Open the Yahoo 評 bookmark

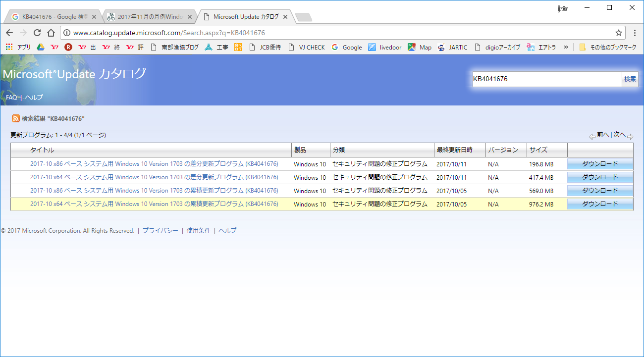coord(135,48)
